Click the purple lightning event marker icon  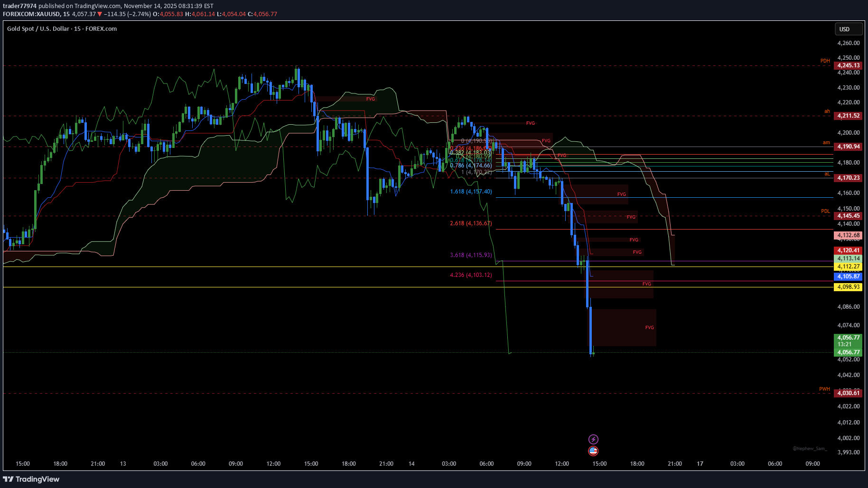pos(594,439)
